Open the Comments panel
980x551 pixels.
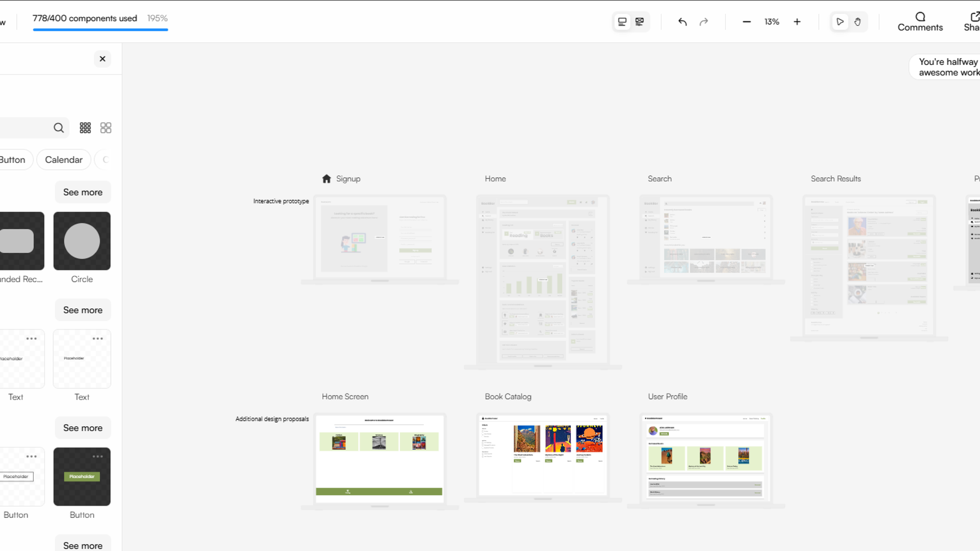pyautogui.click(x=920, y=21)
